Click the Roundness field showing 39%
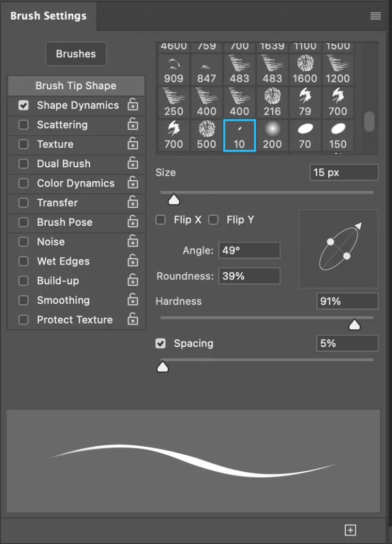 point(249,276)
